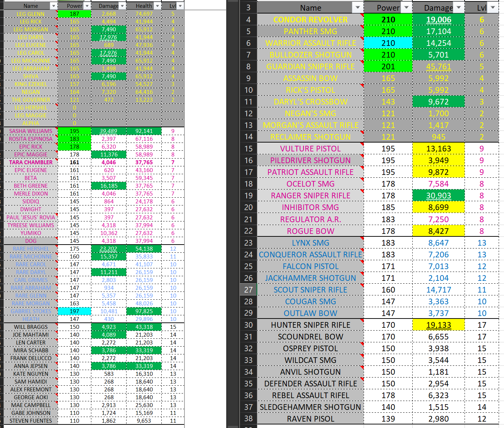This screenshot has width=504, height=428.
Task: Select ROSITA ESPINOSA name cell
Action: (31, 139)
